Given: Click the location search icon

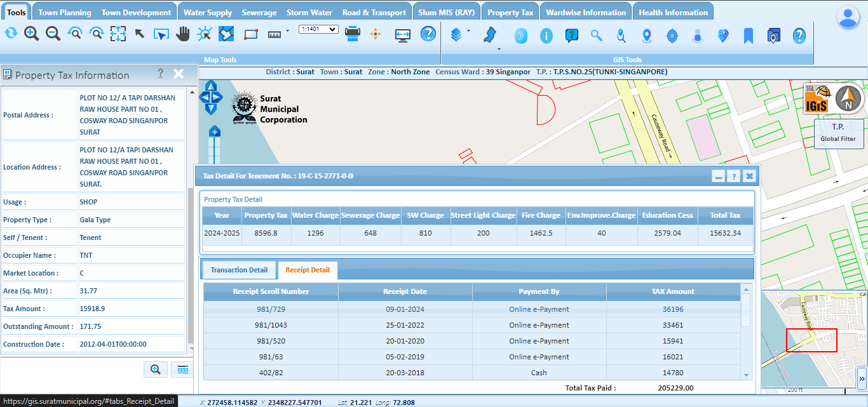Looking at the screenshot, I should tap(621, 36).
